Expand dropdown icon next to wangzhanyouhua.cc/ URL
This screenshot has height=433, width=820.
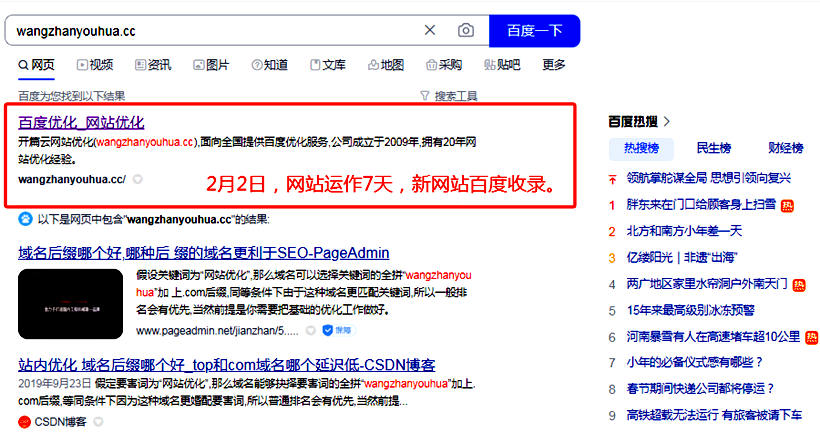pyautogui.click(x=138, y=179)
